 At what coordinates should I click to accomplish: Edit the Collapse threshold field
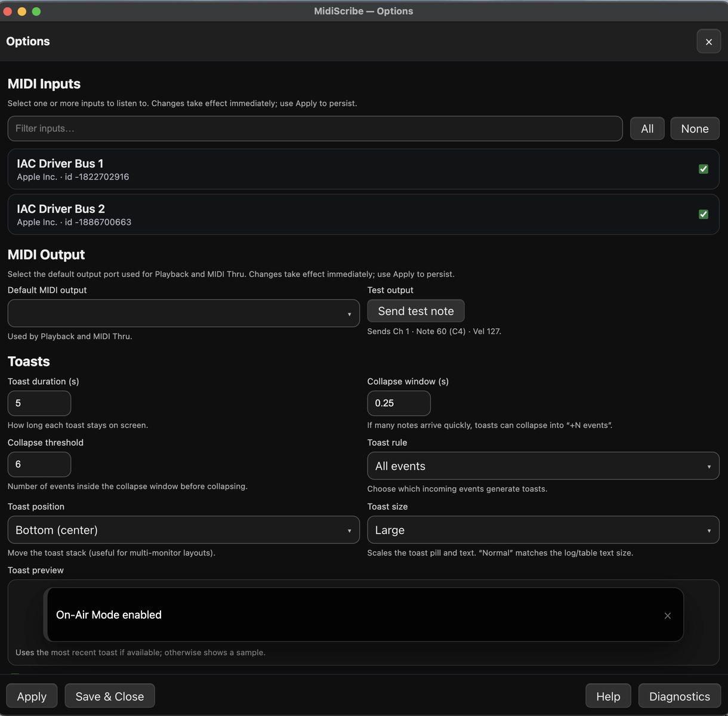(x=39, y=464)
